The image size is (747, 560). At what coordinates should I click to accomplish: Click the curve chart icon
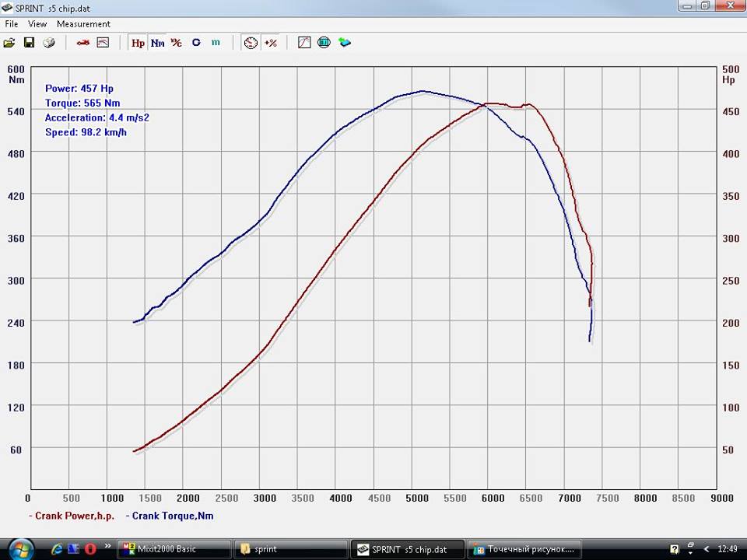(x=304, y=43)
